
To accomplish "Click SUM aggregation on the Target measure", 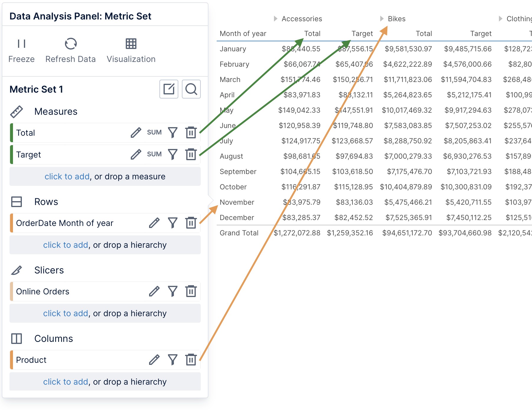I will point(154,154).
